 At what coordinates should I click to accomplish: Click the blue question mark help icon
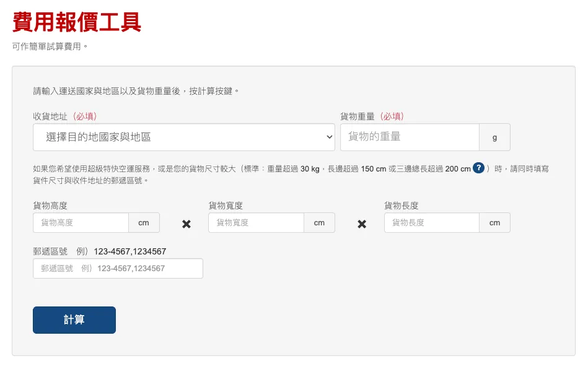(x=478, y=168)
